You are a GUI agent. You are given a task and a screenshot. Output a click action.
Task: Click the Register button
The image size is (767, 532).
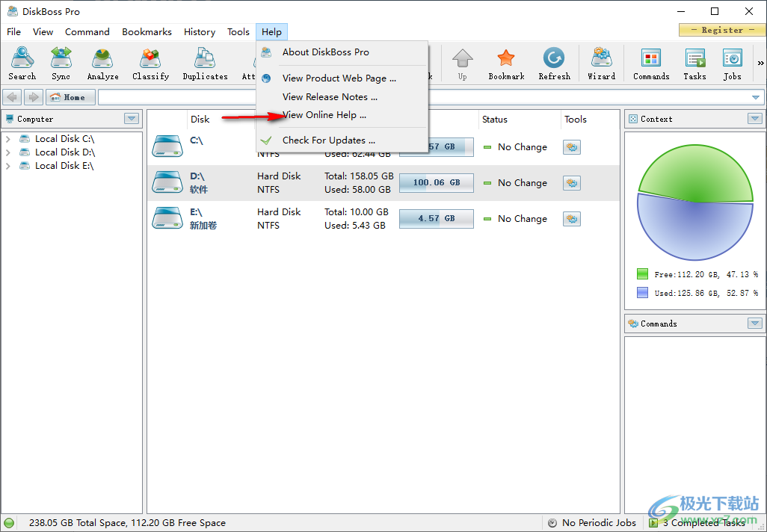click(722, 30)
